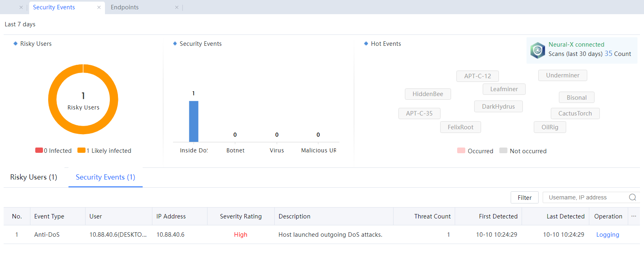Toggle the Occurred legend item
Image resolution: width=644 pixels, height=259 pixels.
475,151
